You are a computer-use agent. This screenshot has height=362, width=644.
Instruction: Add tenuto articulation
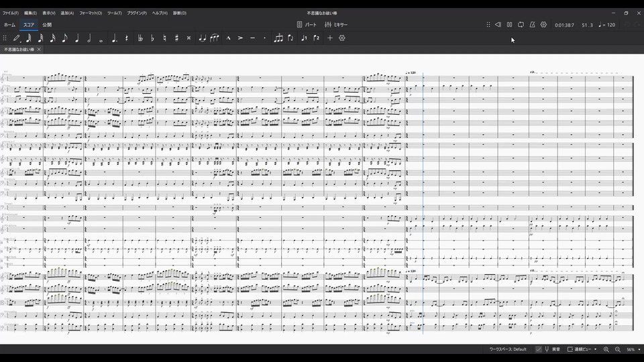(x=253, y=38)
